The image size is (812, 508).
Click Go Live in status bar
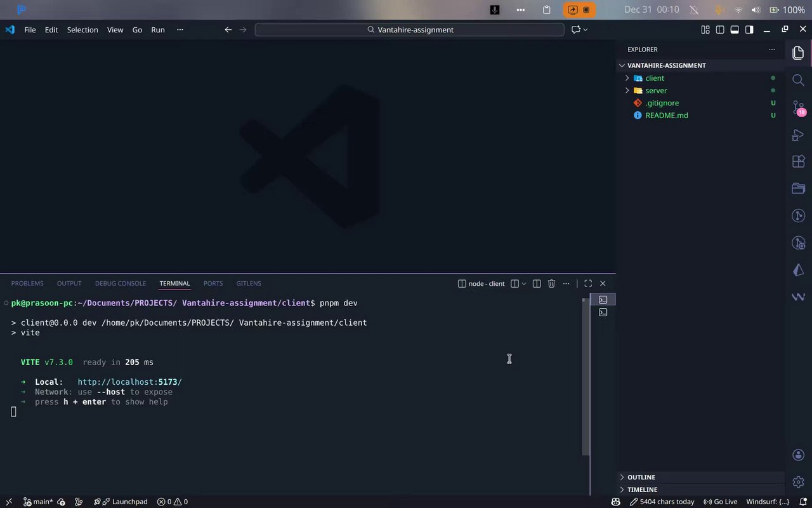pos(721,502)
